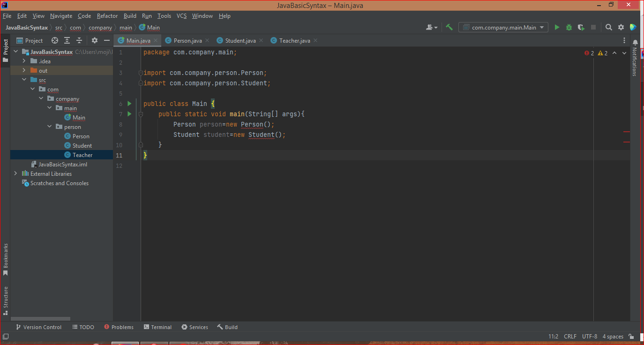Viewport: 644px width, 345px height.
Task: Collapse the JavaBasicSyntax project root
Action: (15, 52)
